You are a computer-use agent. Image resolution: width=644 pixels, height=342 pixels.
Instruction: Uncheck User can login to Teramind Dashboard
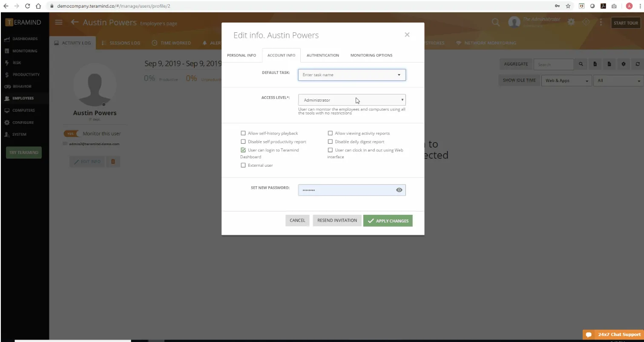[x=243, y=150]
